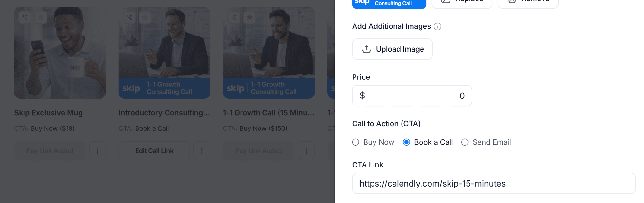This screenshot has height=203, width=644.
Task: Select the Buy Now radio button
Action: [x=355, y=142]
